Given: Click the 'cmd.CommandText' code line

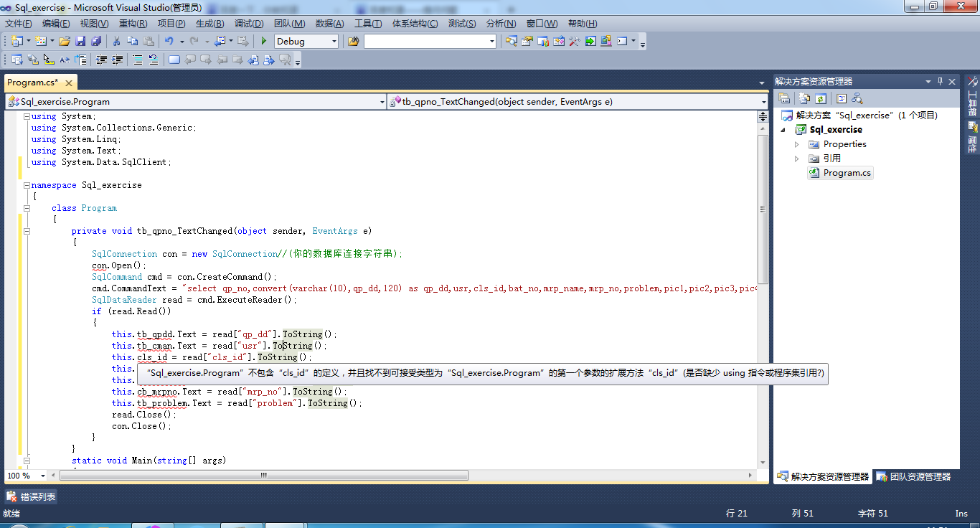Looking at the screenshot, I should point(423,288).
